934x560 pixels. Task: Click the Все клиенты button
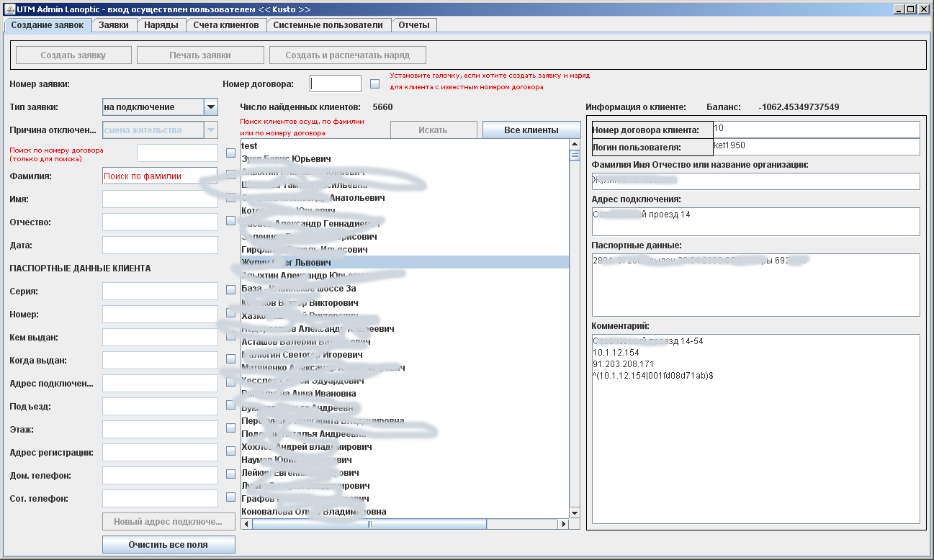531,130
